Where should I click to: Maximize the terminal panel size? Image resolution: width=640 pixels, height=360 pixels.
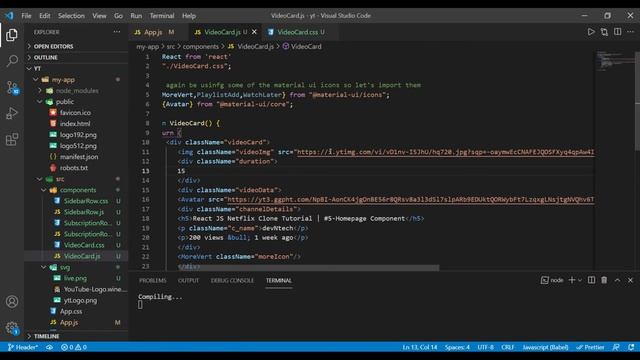617,280
